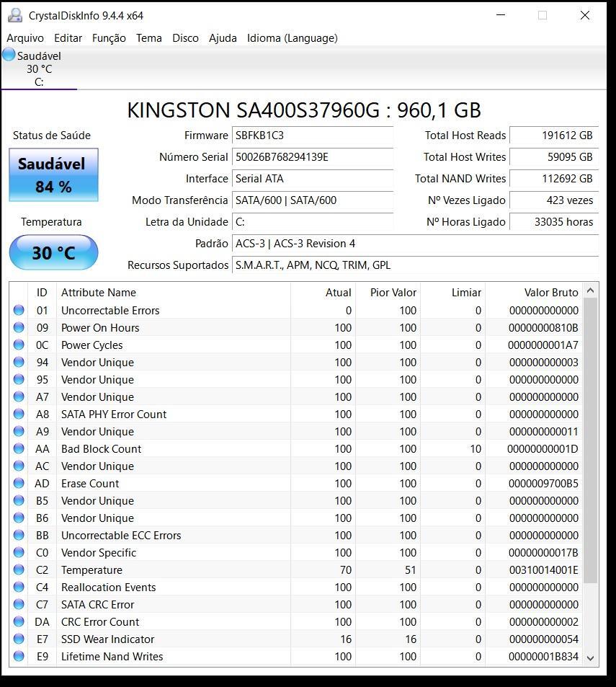Open the Arquivo menu
The image size is (616, 687).
tap(25, 38)
